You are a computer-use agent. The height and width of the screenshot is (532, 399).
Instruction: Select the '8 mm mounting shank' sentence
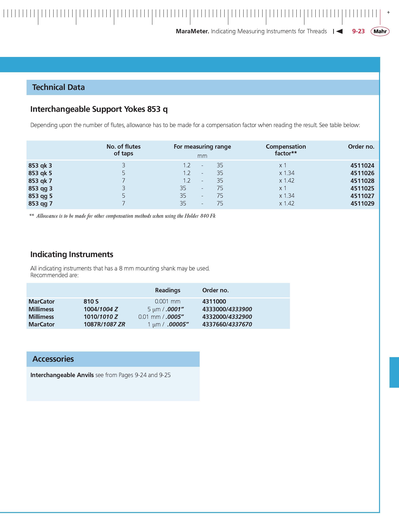point(120,268)
